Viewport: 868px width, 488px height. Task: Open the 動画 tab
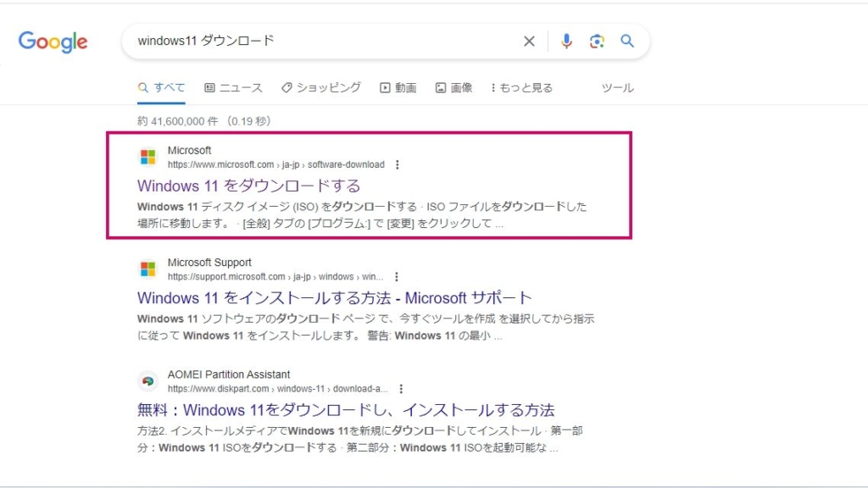(x=398, y=87)
